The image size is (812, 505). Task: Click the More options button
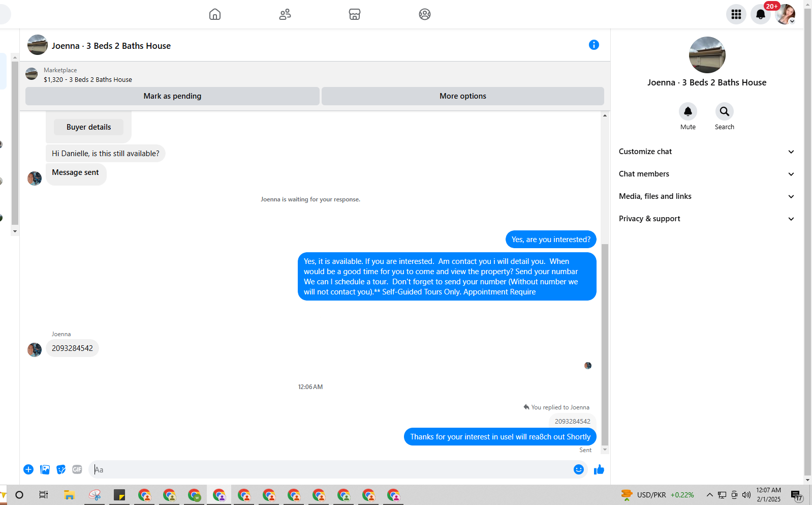(x=463, y=96)
